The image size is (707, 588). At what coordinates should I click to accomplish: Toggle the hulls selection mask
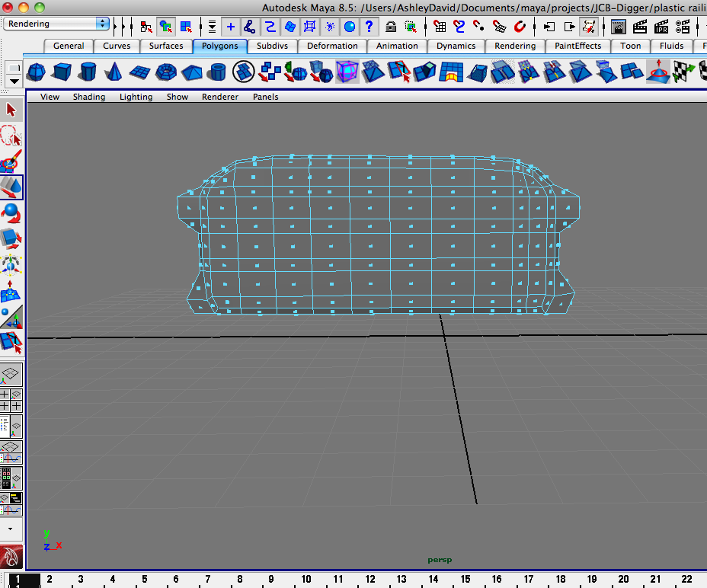point(310,27)
